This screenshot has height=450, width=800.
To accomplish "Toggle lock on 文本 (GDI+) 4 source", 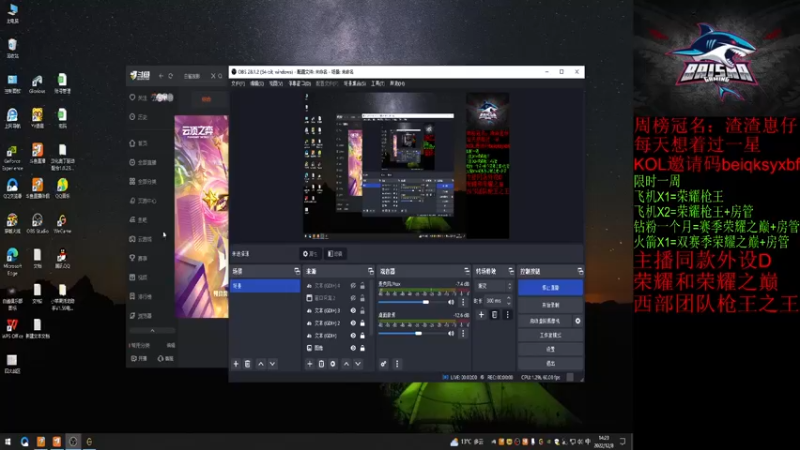I will pos(362,286).
